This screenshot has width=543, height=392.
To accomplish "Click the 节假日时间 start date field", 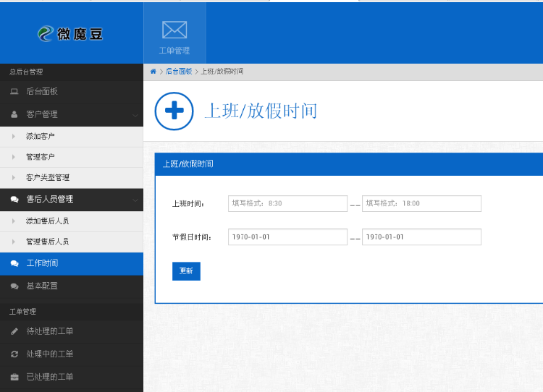I will (x=287, y=237).
